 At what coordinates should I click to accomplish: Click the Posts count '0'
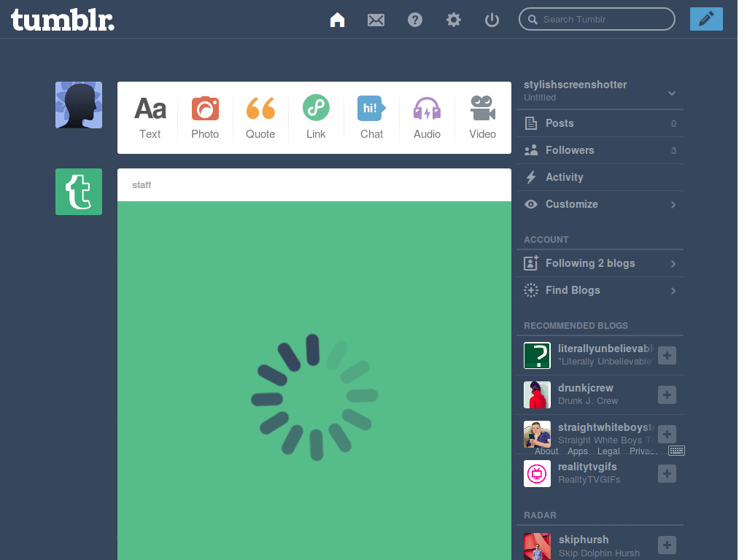coord(673,124)
